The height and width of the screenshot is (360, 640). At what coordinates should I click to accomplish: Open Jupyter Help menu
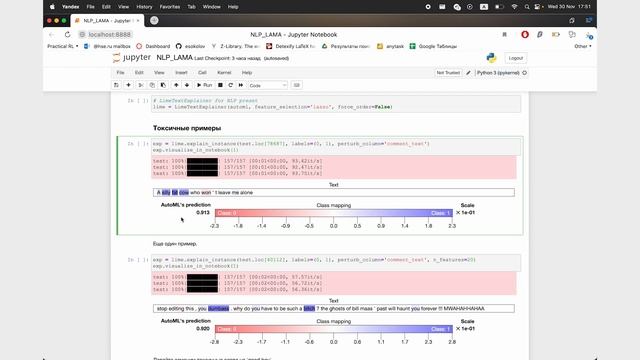click(x=247, y=73)
